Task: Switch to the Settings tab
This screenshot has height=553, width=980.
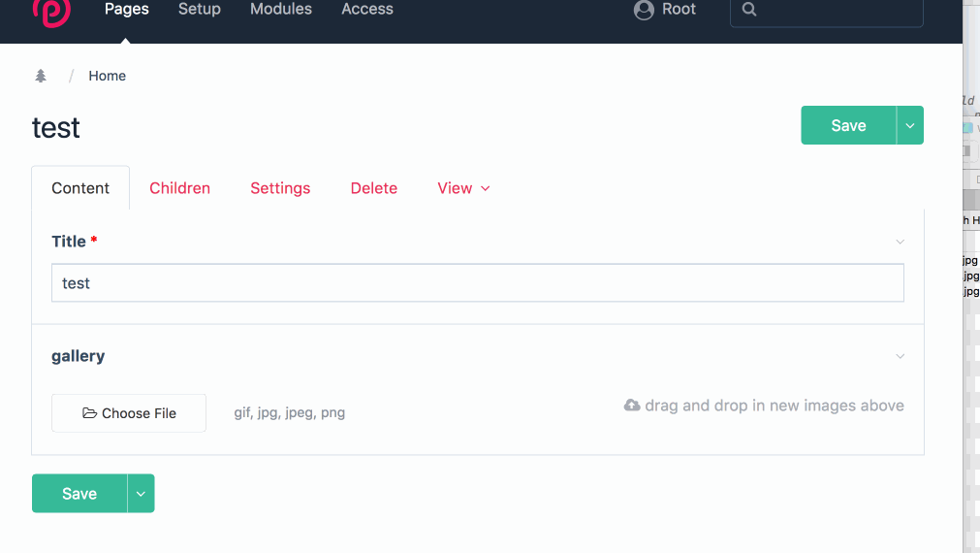Action: click(x=280, y=188)
